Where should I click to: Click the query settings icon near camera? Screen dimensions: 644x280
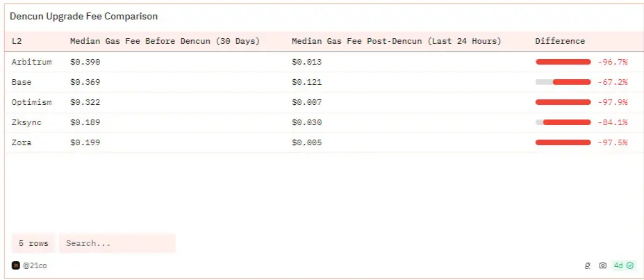[588, 265]
